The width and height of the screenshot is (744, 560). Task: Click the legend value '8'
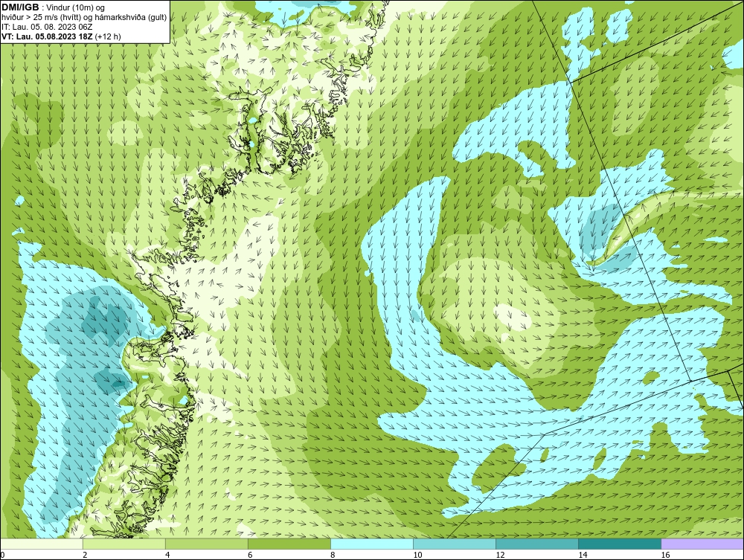point(333,555)
